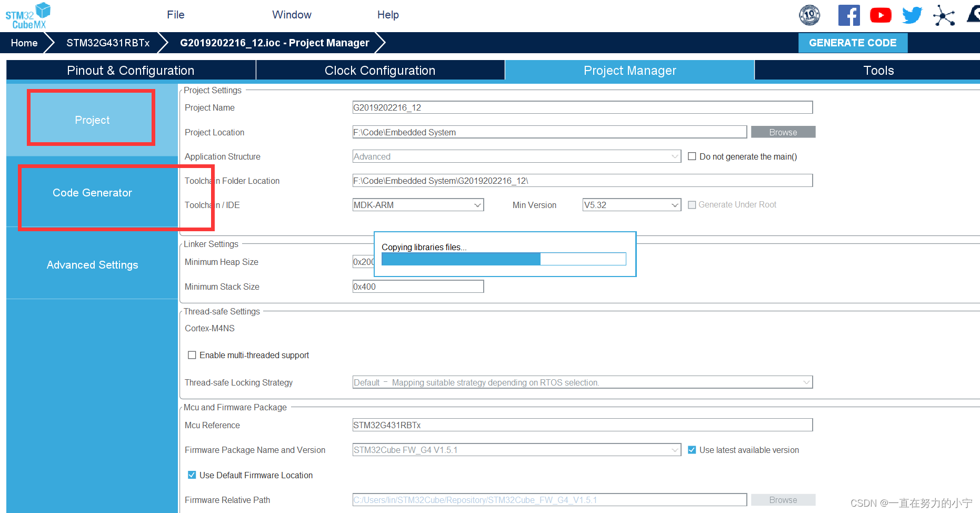Viewport: 980px width, 513px height.
Task: Click the Minimum Heap Size field
Action: 363,262
